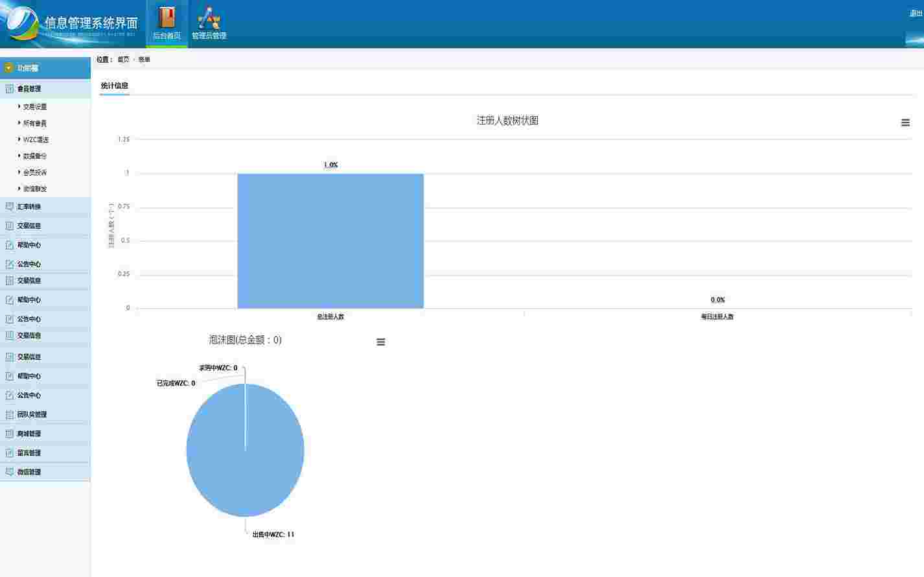
Task: Click the 退出 logout link
Action: tap(916, 13)
